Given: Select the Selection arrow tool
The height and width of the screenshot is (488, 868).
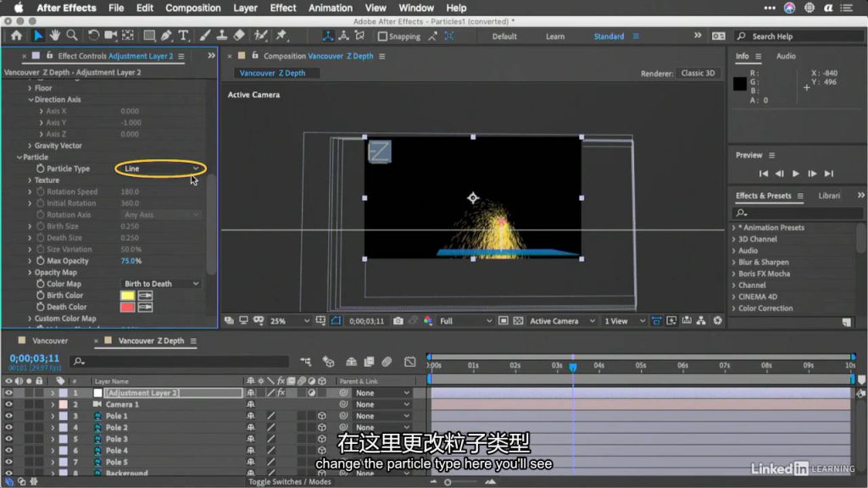Looking at the screenshot, I should tap(37, 36).
